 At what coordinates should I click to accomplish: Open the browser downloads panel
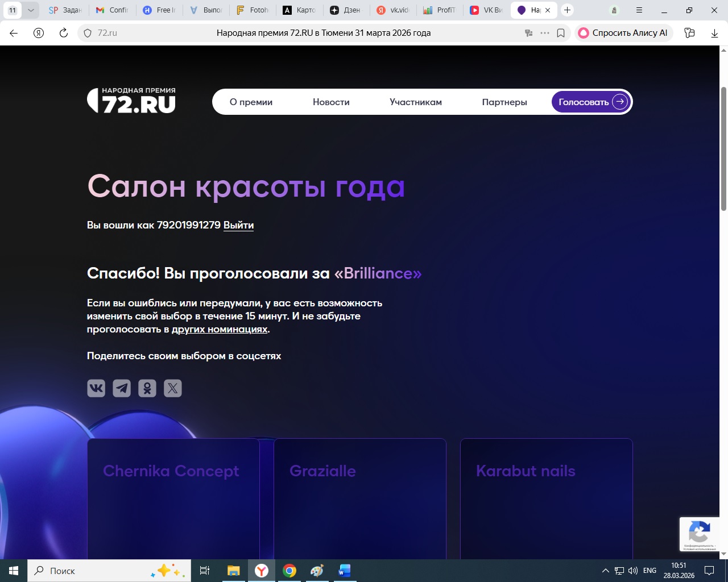coord(714,33)
